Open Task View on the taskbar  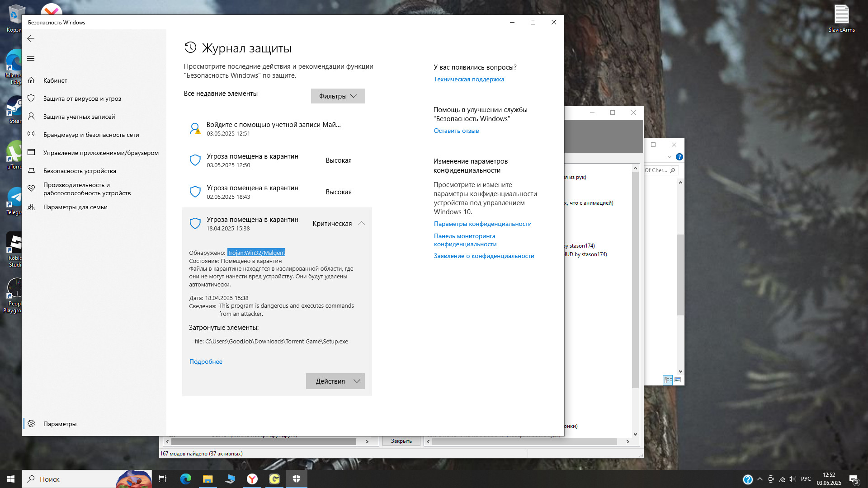[163, 479]
